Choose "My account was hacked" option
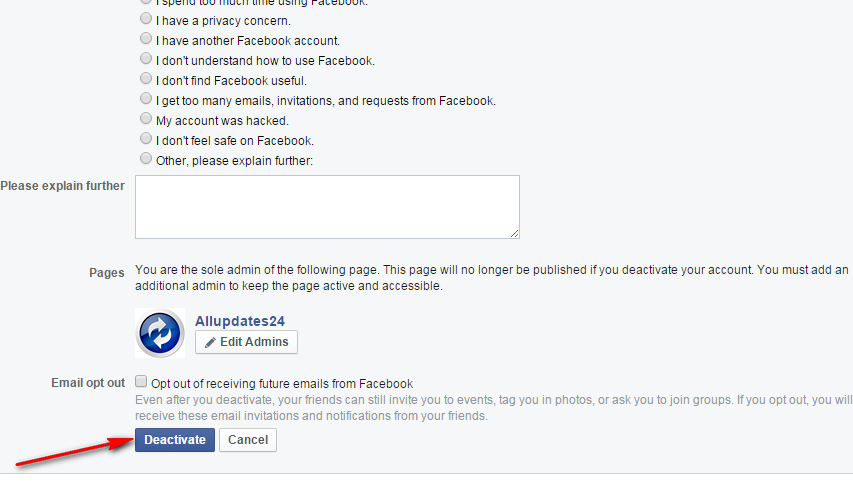 [x=147, y=119]
